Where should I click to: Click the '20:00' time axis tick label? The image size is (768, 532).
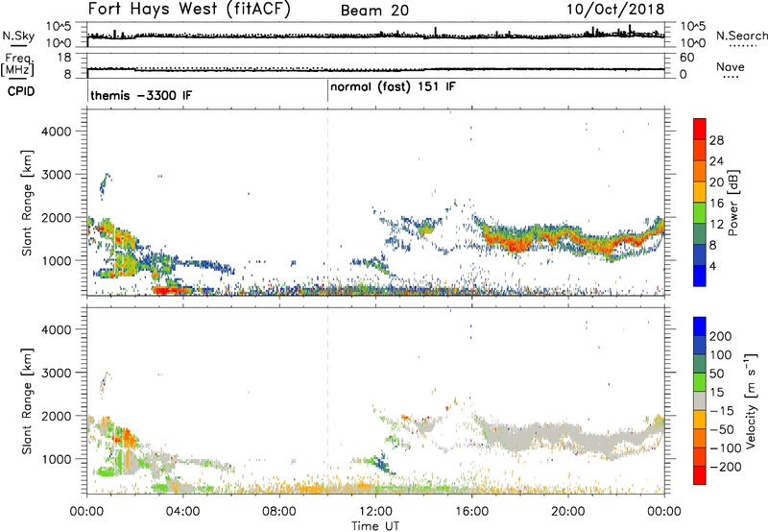point(568,512)
